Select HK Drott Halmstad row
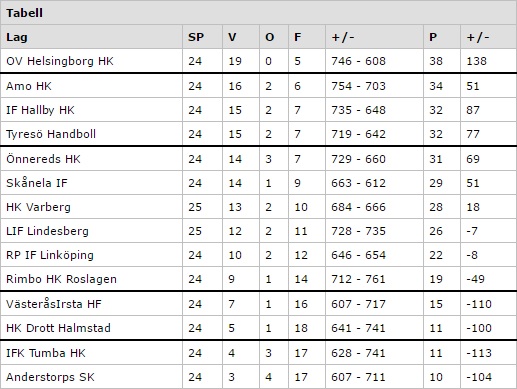This screenshot has width=517, height=389. coord(258,328)
